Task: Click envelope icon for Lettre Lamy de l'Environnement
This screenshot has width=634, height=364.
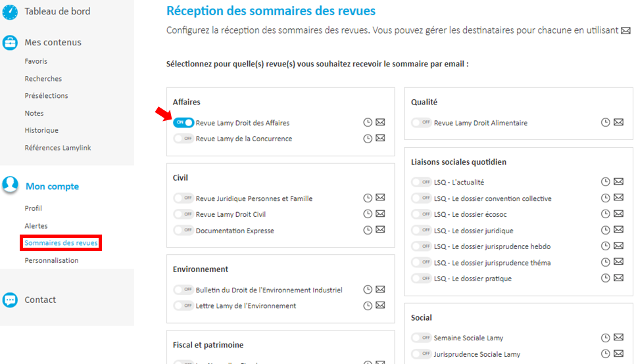Action: (380, 306)
